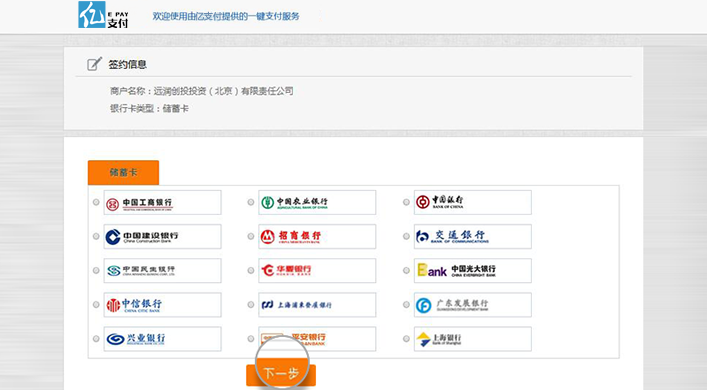Click the 签约信息 heading
707x390 pixels.
(x=128, y=64)
